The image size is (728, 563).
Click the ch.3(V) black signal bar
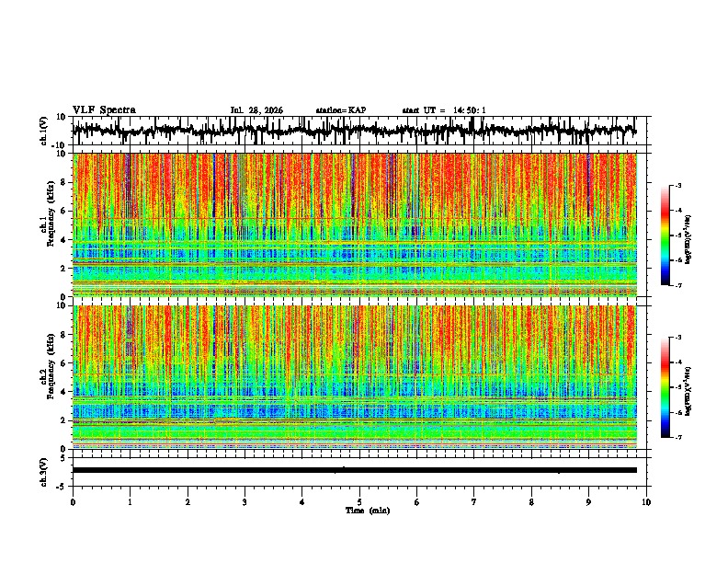(355, 470)
